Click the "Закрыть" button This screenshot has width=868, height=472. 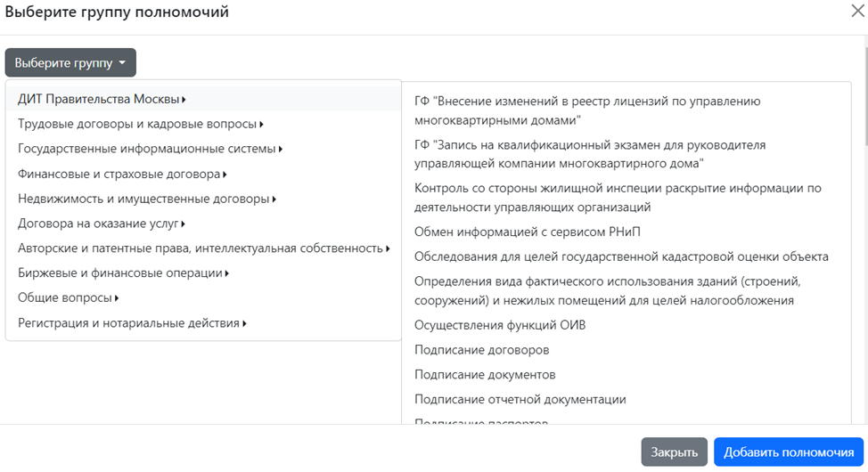674,452
